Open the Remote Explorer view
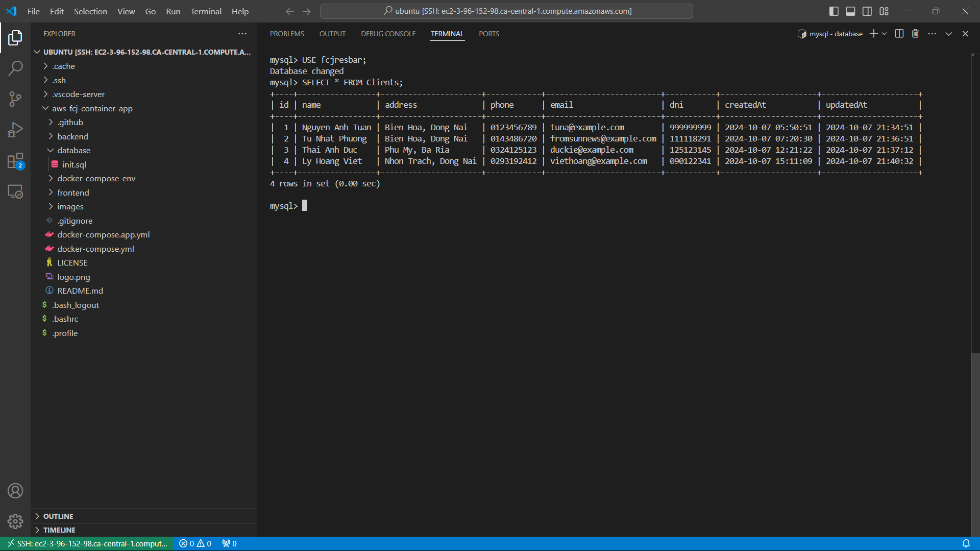The height and width of the screenshot is (551, 980). click(x=15, y=191)
